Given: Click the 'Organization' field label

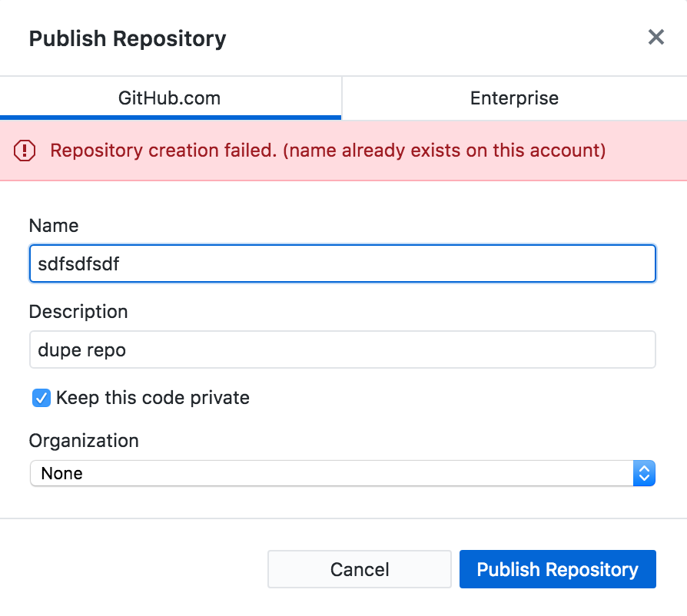Looking at the screenshot, I should pyautogui.click(x=84, y=440).
